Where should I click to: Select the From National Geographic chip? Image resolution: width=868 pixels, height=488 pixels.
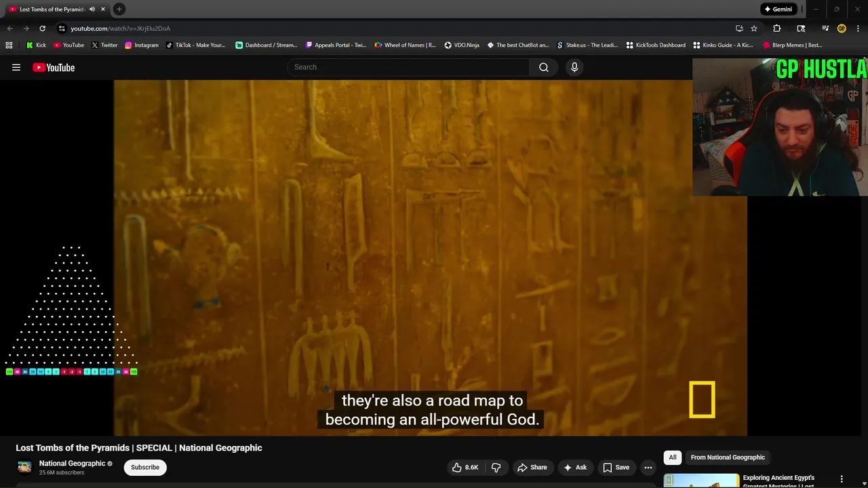728,457
